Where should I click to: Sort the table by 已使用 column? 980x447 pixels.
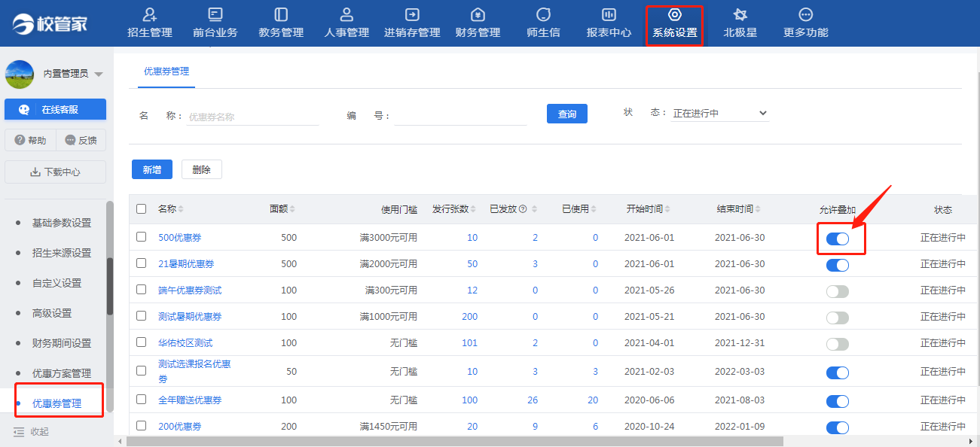pyautogui.click(x=580, y=209)
